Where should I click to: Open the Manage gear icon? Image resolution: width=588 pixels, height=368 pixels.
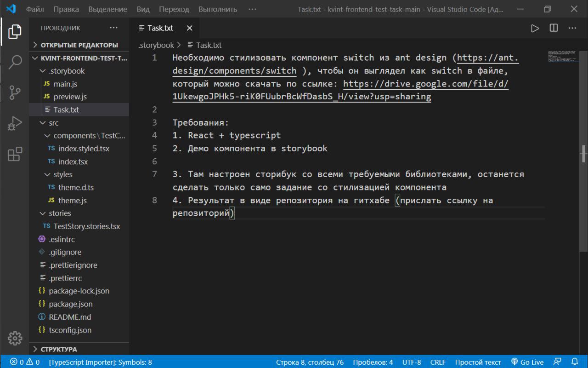coord(15,338)
